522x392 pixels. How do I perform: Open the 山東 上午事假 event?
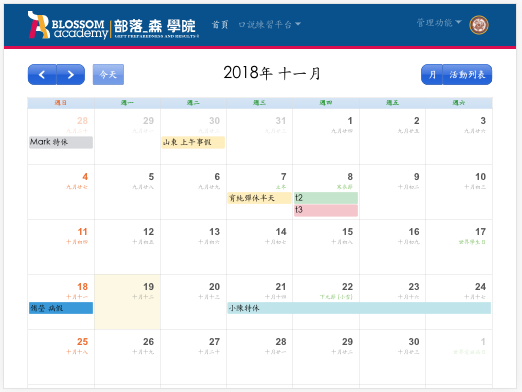(x=193, y=142)
